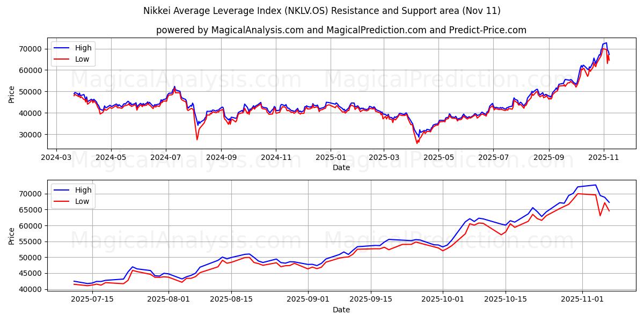Click the Date axis label on bottom chart
The height and width of the screenshot is (322, 644).
click(x=342, y=310)
